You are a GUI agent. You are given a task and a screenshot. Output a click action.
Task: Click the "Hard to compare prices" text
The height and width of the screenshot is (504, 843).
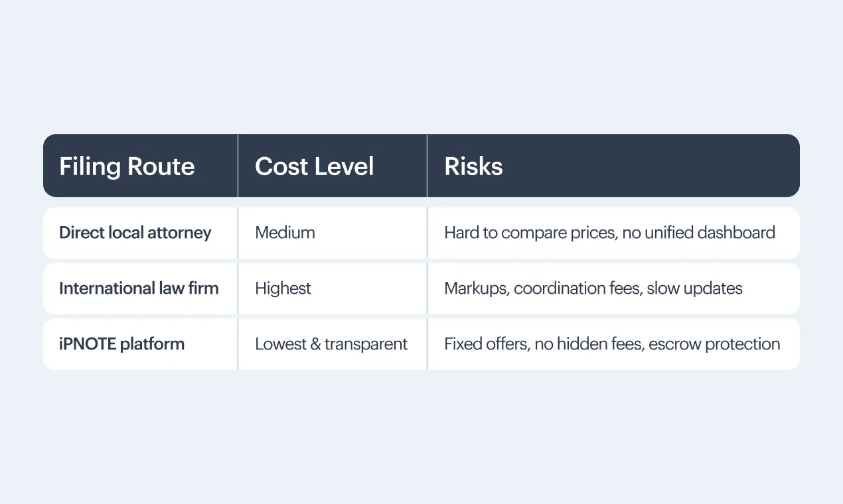click(x=529, y=233)
